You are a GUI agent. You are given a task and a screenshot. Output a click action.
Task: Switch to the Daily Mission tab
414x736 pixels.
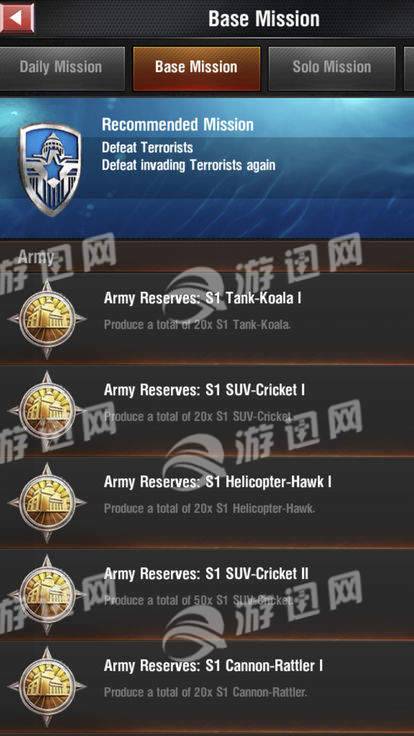(x=62, y=68)
